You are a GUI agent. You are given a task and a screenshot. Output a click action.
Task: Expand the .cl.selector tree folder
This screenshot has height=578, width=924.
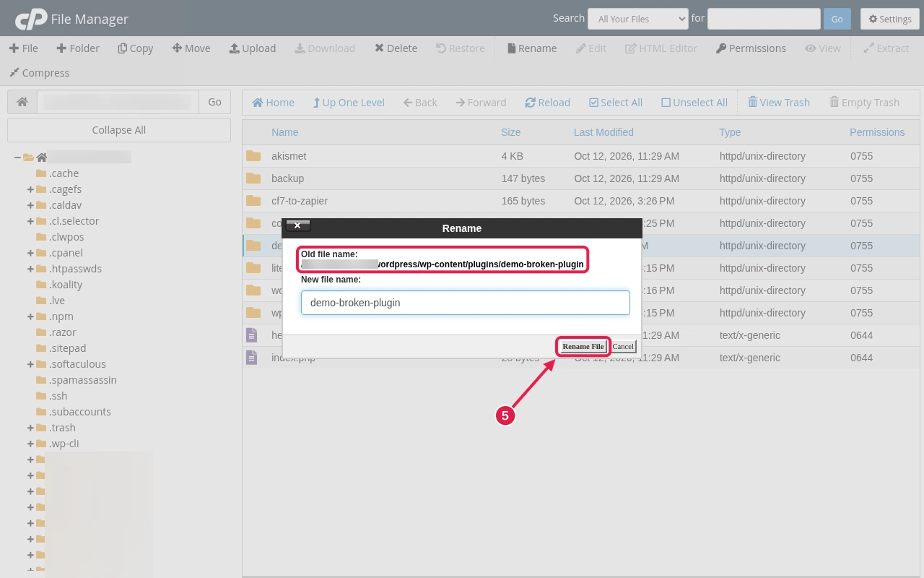30,221
